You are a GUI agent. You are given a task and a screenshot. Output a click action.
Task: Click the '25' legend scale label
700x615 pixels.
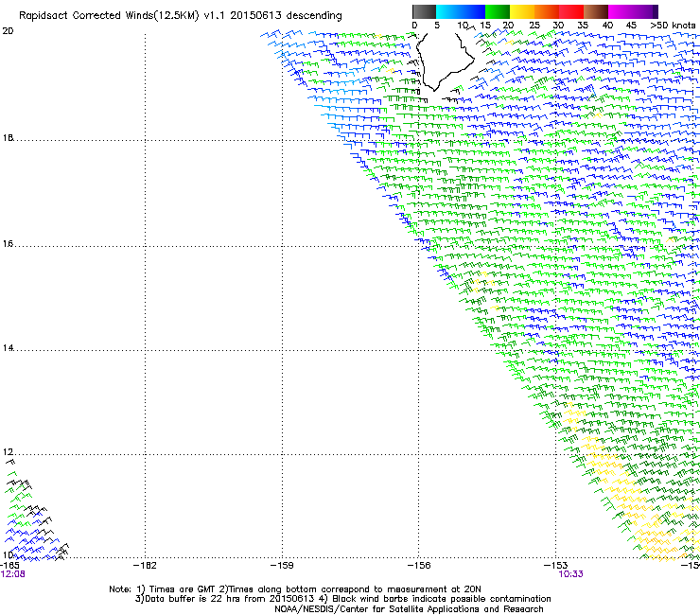click(534, 26)
